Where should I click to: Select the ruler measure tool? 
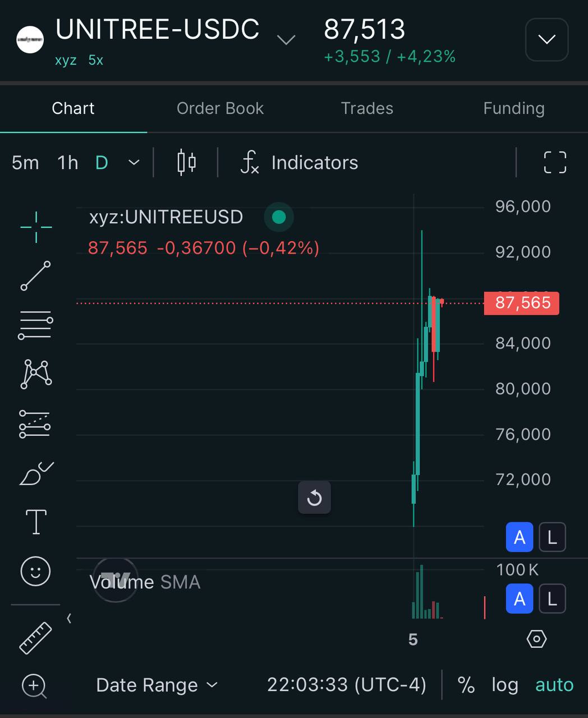tap(36, 638)
